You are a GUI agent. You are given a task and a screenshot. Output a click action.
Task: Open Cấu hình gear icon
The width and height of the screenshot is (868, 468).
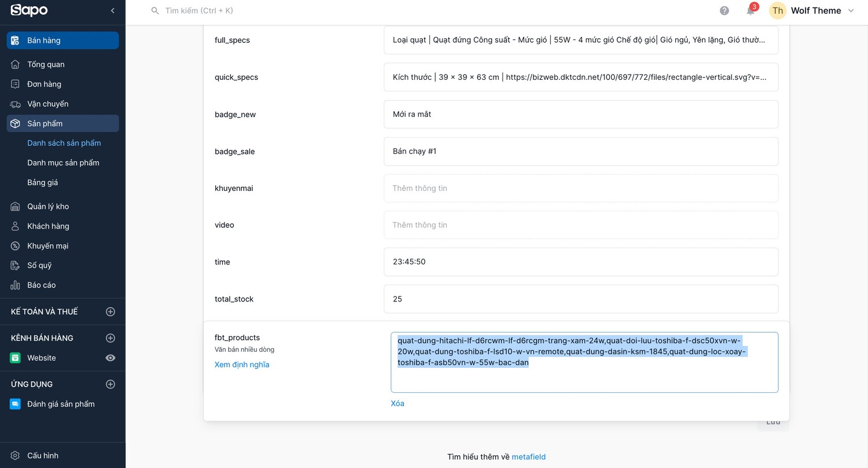tap(16, 455)
